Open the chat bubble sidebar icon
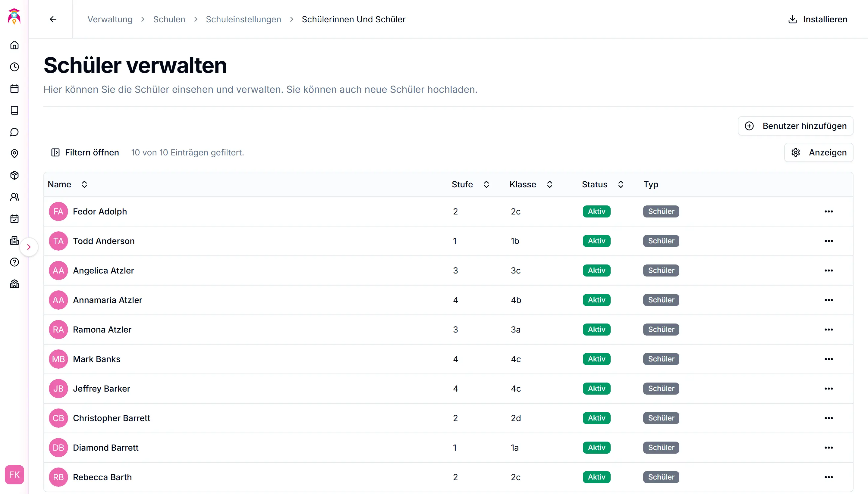 (14, 132)
